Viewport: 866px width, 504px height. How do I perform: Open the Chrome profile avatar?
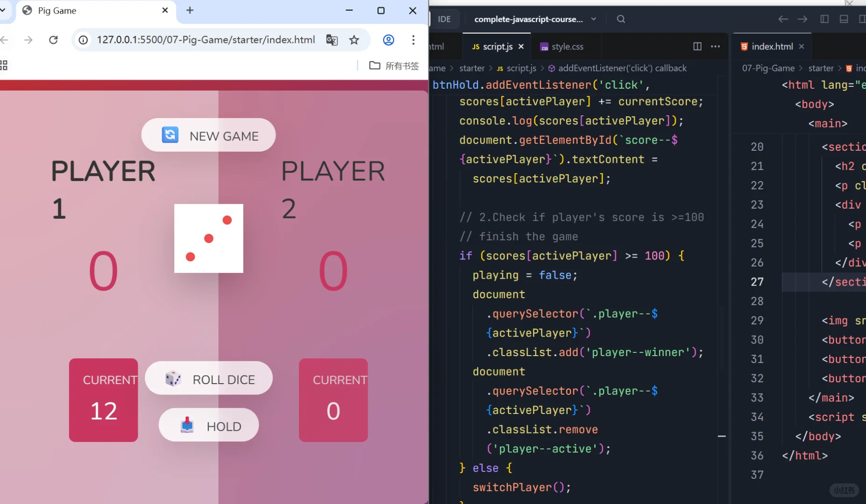[x=388, y=40]
